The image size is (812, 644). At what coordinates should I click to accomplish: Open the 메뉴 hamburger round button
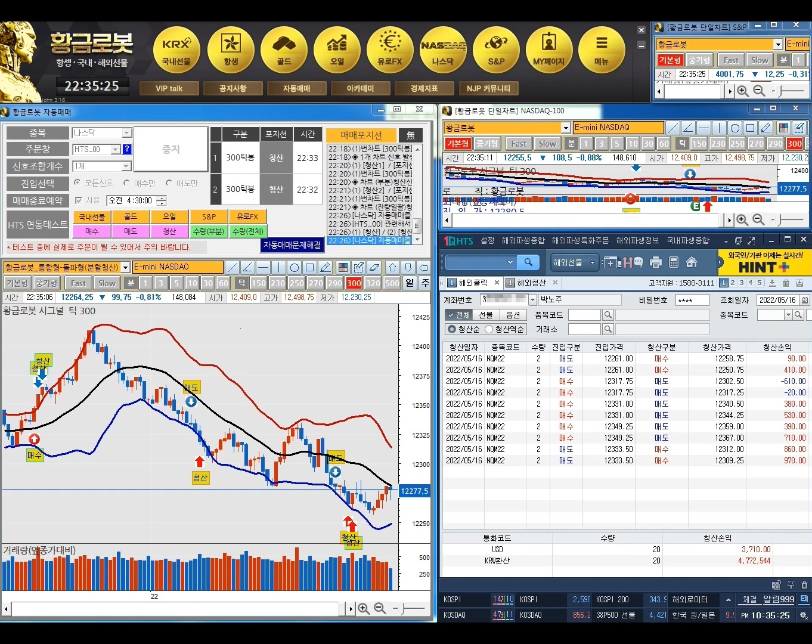click(x=602, y=50)
